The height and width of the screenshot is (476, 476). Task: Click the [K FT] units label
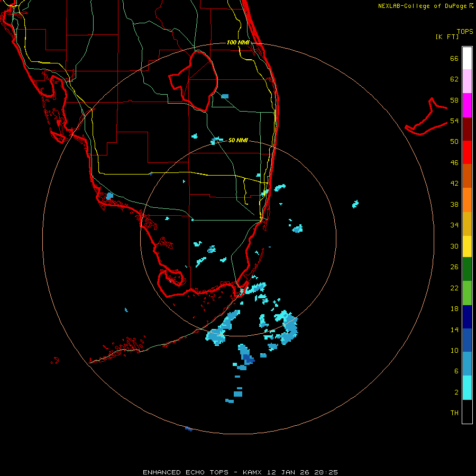pyautogui.click(x=447, y=36)
